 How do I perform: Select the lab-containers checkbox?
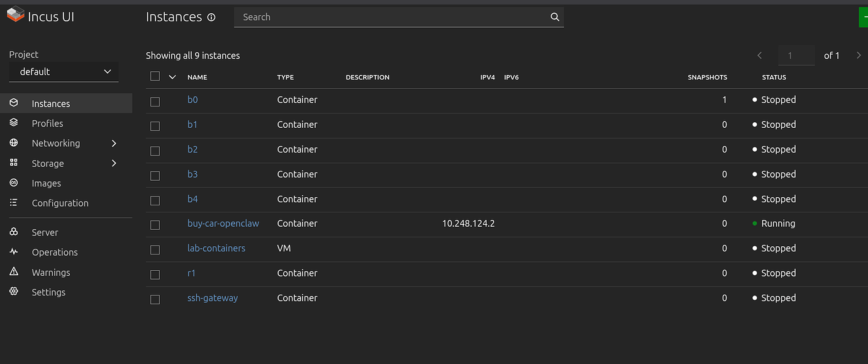coord(155,250)
